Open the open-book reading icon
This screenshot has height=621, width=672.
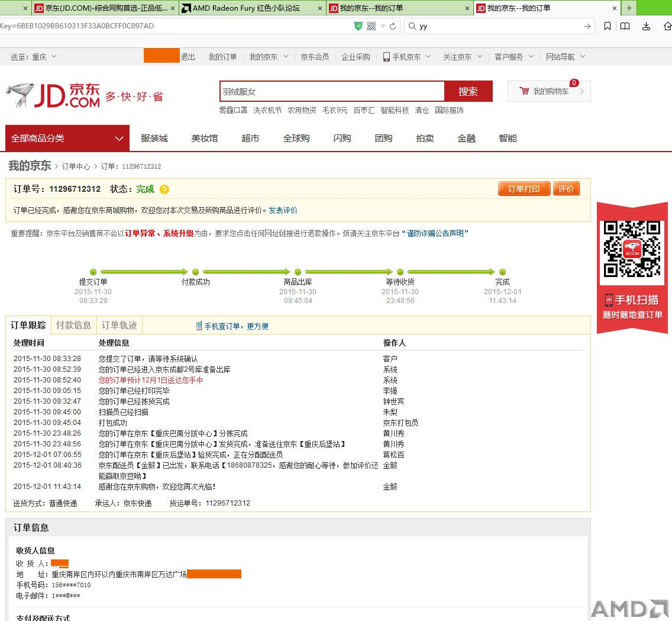point(625,26)
